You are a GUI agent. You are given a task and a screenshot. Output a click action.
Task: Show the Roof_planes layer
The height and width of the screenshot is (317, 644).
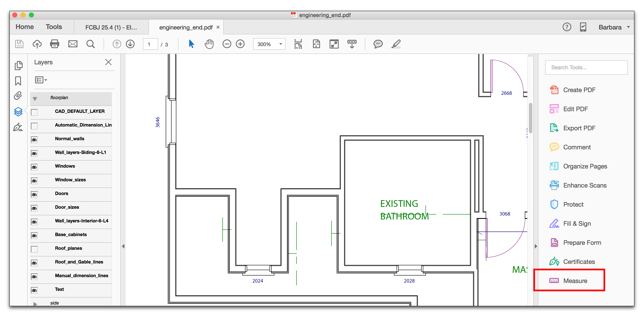tap(34, 249)
